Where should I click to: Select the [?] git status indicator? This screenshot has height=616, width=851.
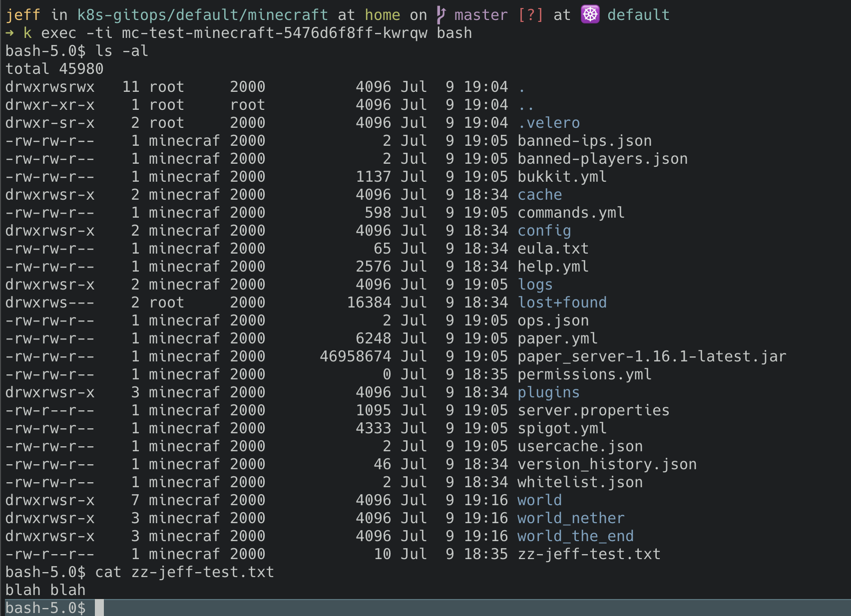pyautogui.click(x=531, y=14)
